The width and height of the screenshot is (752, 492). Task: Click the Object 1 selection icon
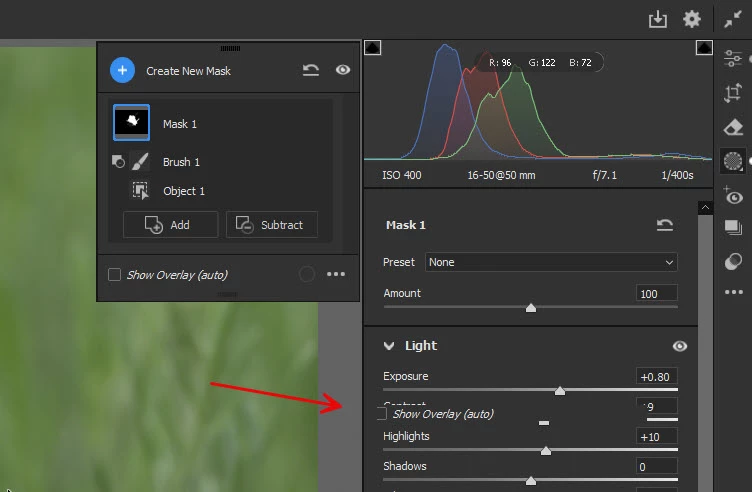141,190
